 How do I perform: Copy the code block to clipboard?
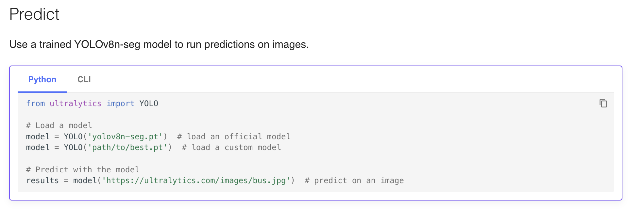point(603,103)
